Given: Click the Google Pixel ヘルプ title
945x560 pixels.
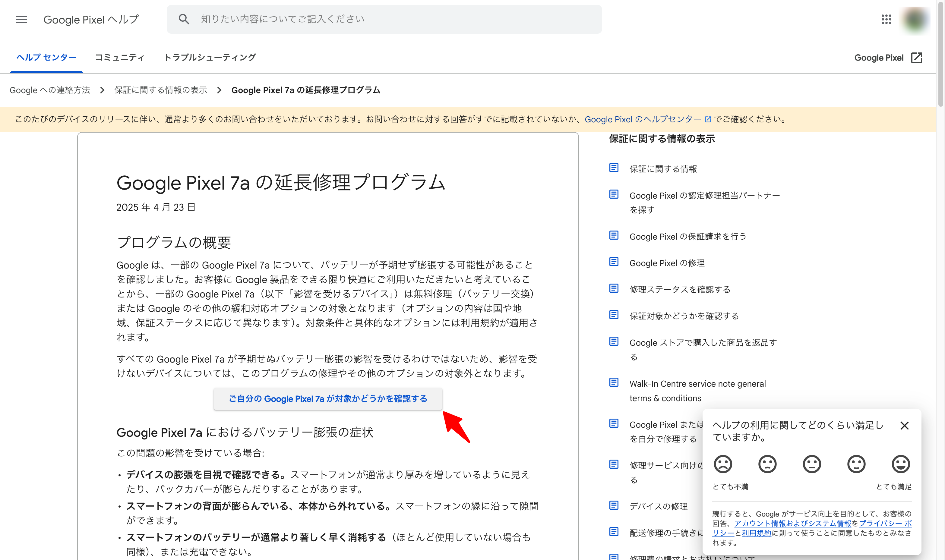Looking at the screenshot, I should point(91,19).
